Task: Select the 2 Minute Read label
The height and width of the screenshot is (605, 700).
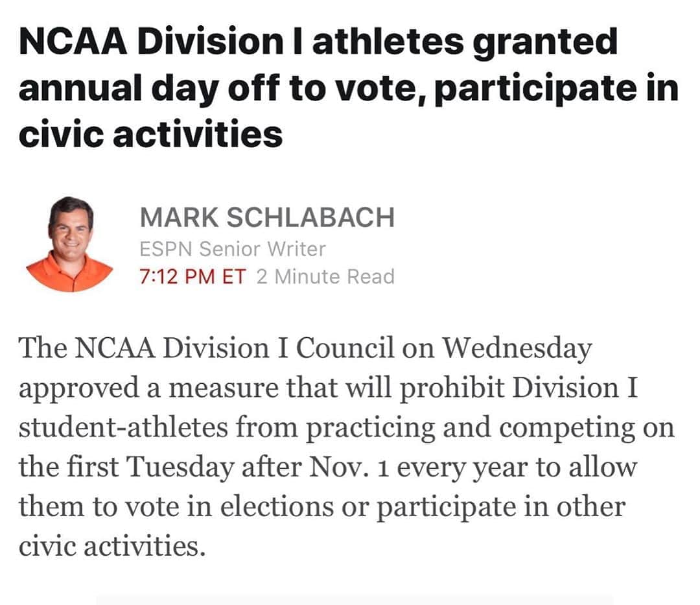Action: click(x=325, y=276)
